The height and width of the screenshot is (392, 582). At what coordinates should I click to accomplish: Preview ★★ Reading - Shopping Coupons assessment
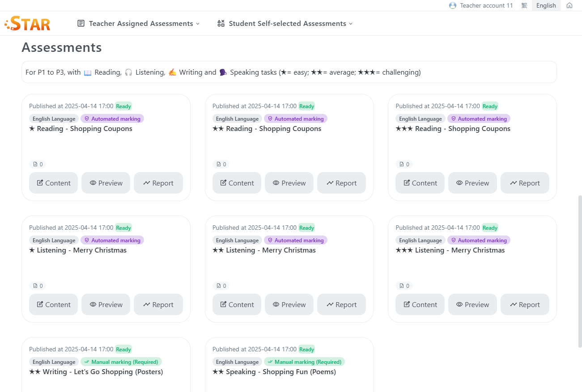click(289, 183)
